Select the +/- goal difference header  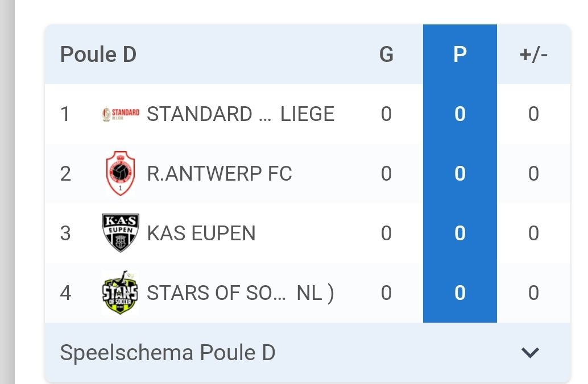coord(533,55)
